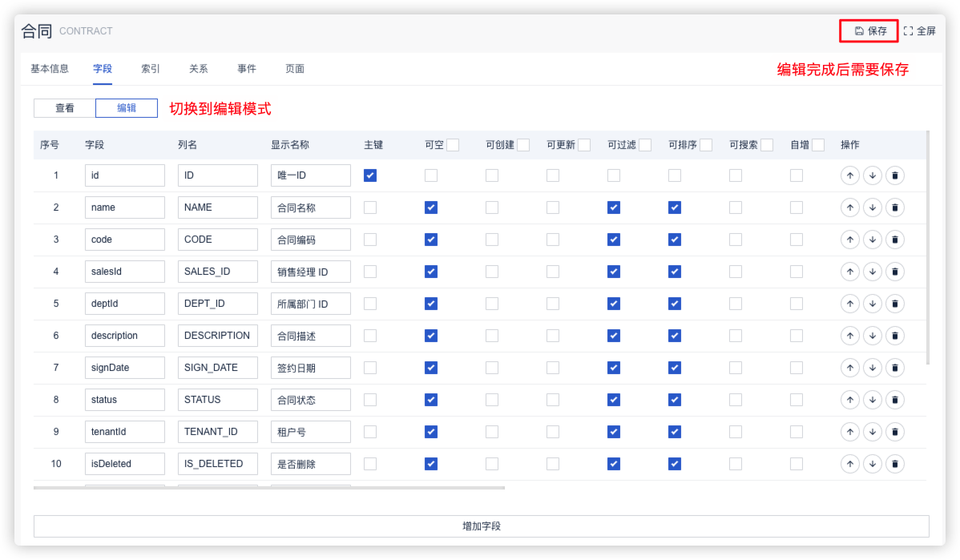Image resolution: width=960 pixels, height=560 pixels.
Task: Toggle nullable checkbox for name field
Action: coord(431,207)
